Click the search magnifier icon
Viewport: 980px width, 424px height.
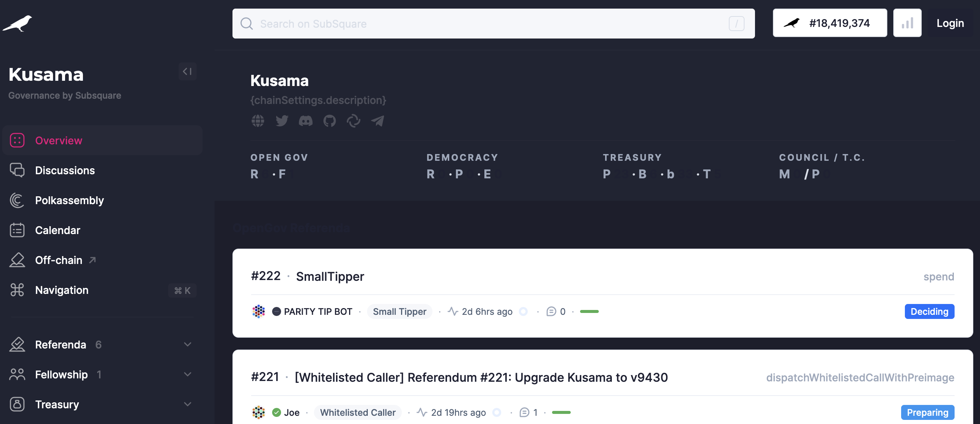click(x=246, y=23)
